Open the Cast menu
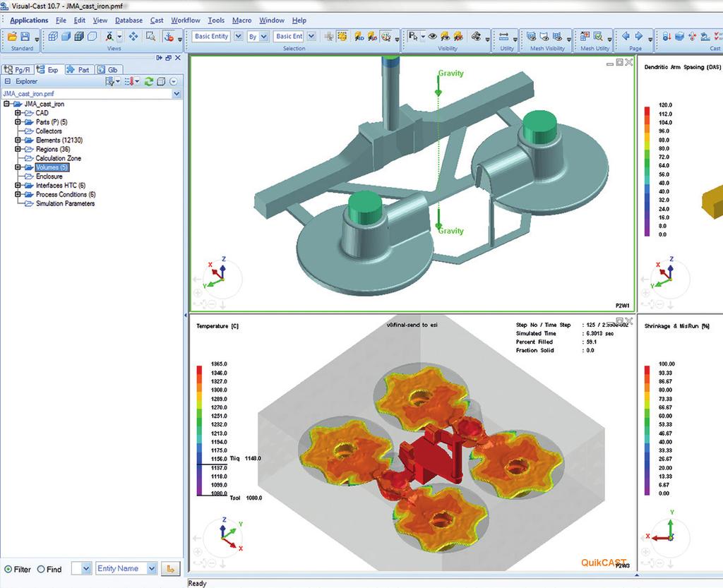 (x=157, y=20)
